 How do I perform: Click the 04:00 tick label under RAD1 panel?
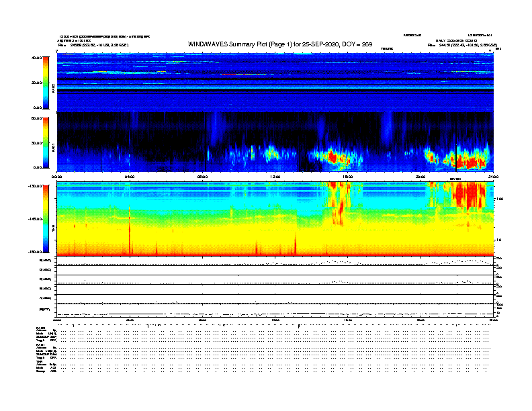pos(130,177)
